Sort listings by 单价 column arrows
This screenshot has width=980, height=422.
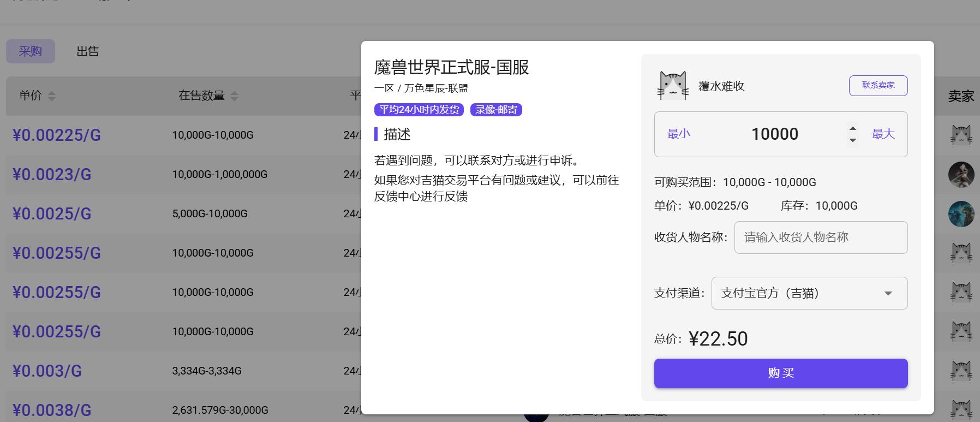52,96
